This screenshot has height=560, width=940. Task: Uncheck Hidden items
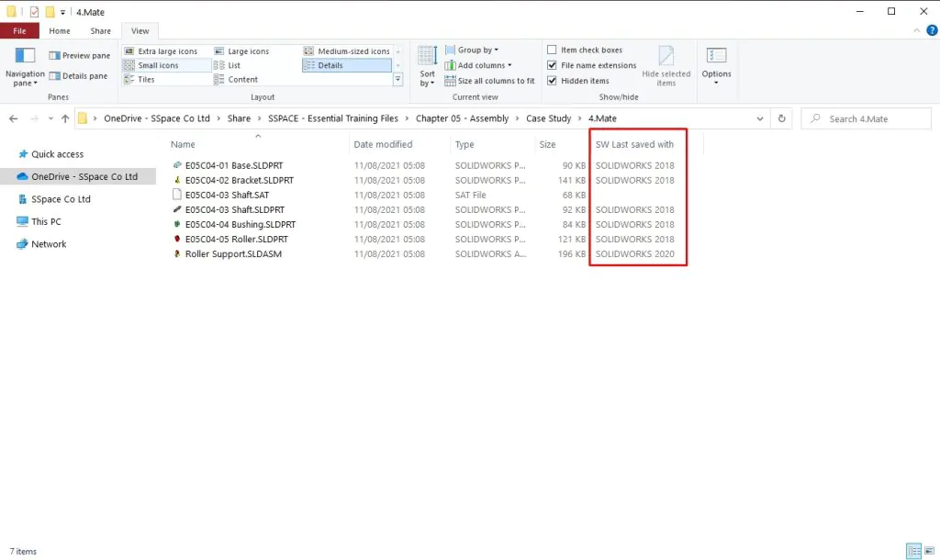coord(578,81)
